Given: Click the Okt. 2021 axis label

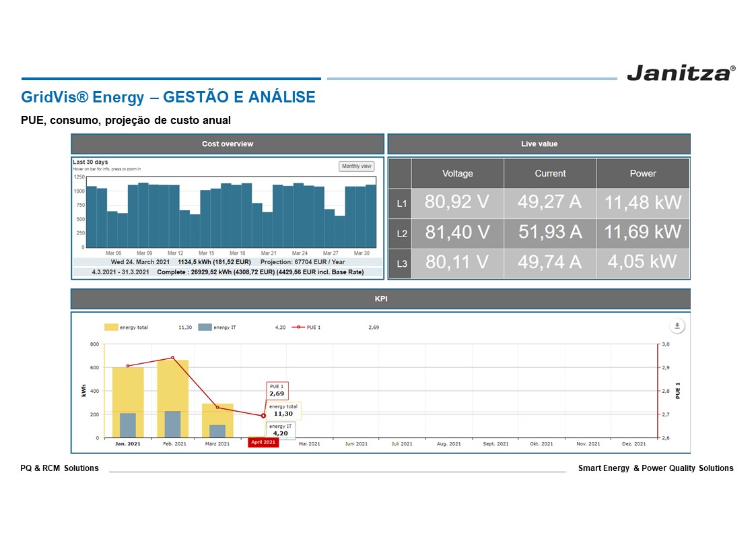Looking at the screenshot, I should point(541,444).
